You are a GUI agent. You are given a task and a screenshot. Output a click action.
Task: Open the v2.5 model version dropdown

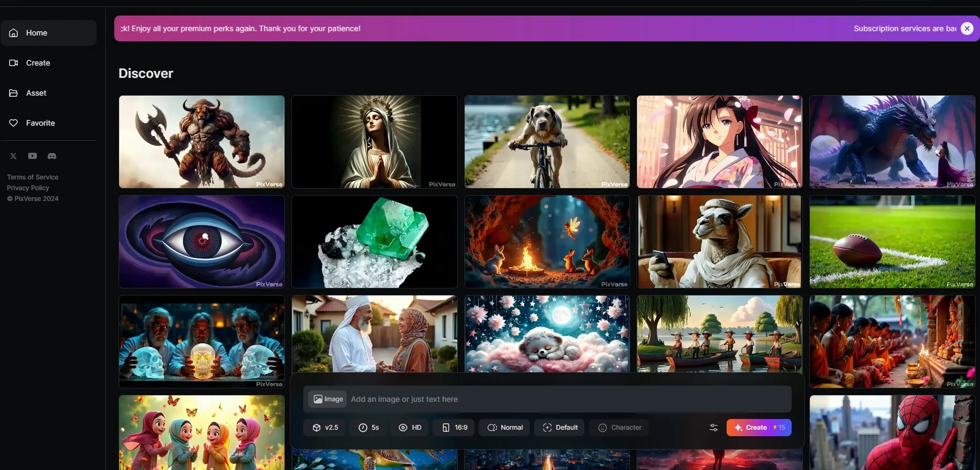(x=325, y=428)
